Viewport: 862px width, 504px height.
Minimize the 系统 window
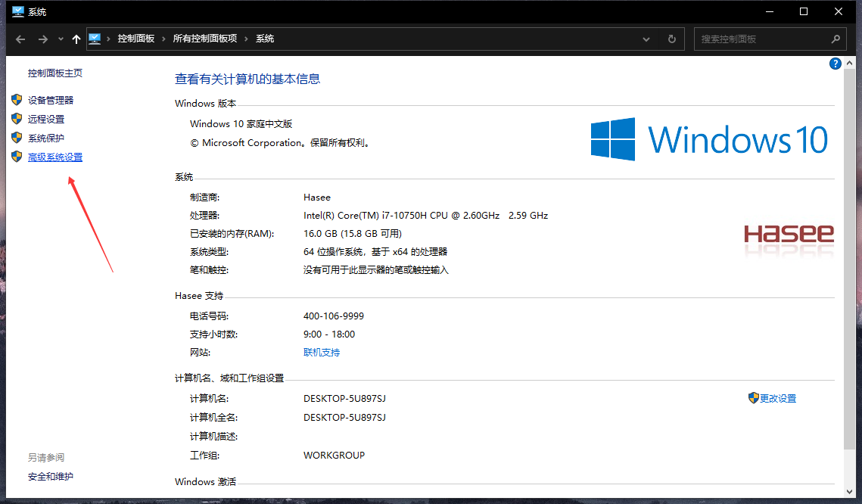(x=770, y=11)
